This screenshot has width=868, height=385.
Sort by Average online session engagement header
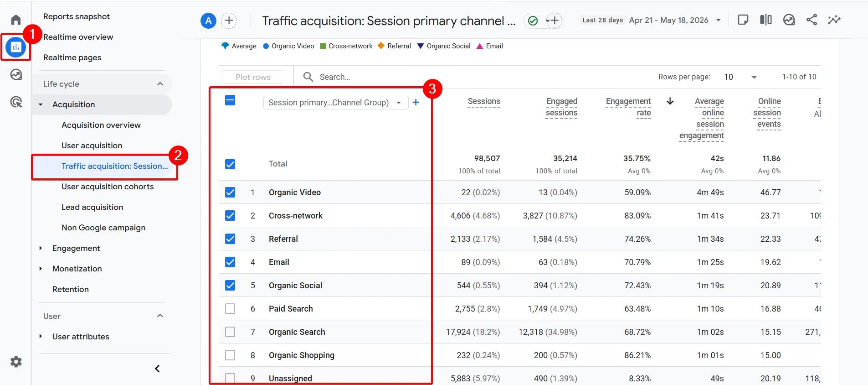pyautogui.click(x=701, y=119)
